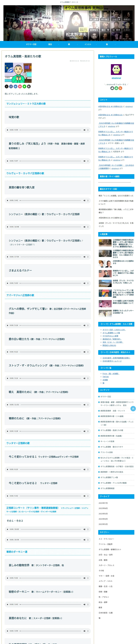Save the article to Pocket
This screenshot has width=138, height=644.
[20, 87]
